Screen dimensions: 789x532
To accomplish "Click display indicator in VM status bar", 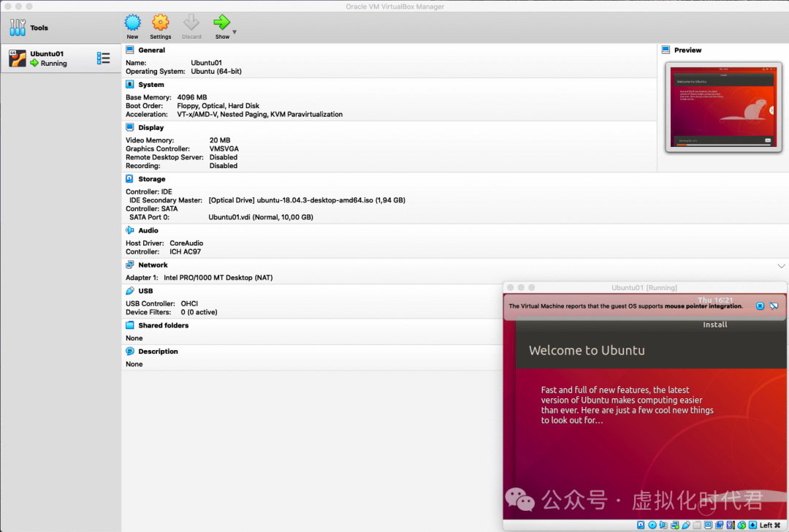I will click(708, 525).
